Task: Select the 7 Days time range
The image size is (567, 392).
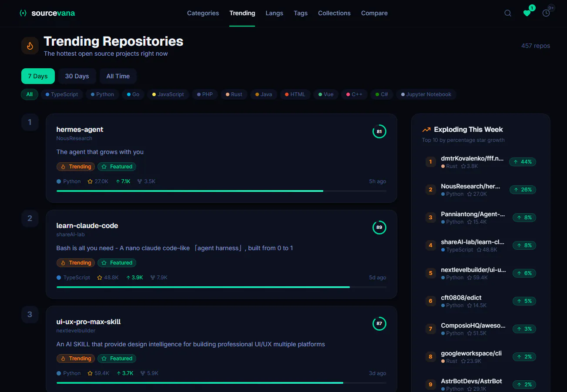Action: [38, 76]
